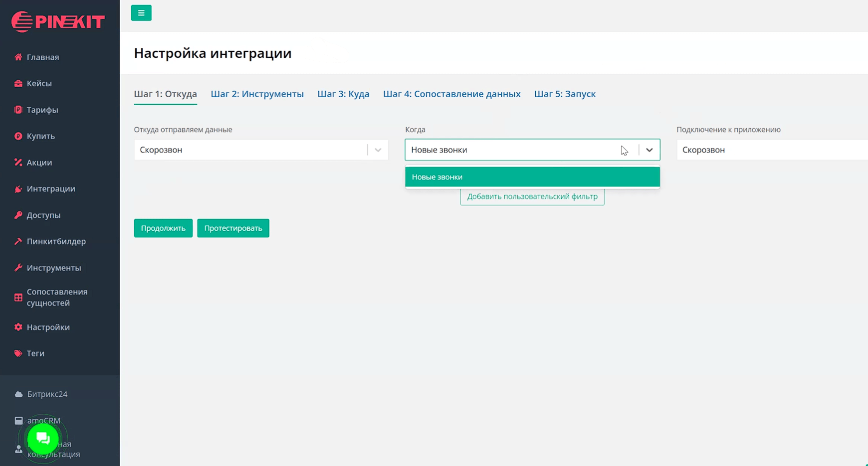The image size is (868, 466).
Task: Click the key icon beside Доступы
Action: pyautogui.click(x=18, y=215)
